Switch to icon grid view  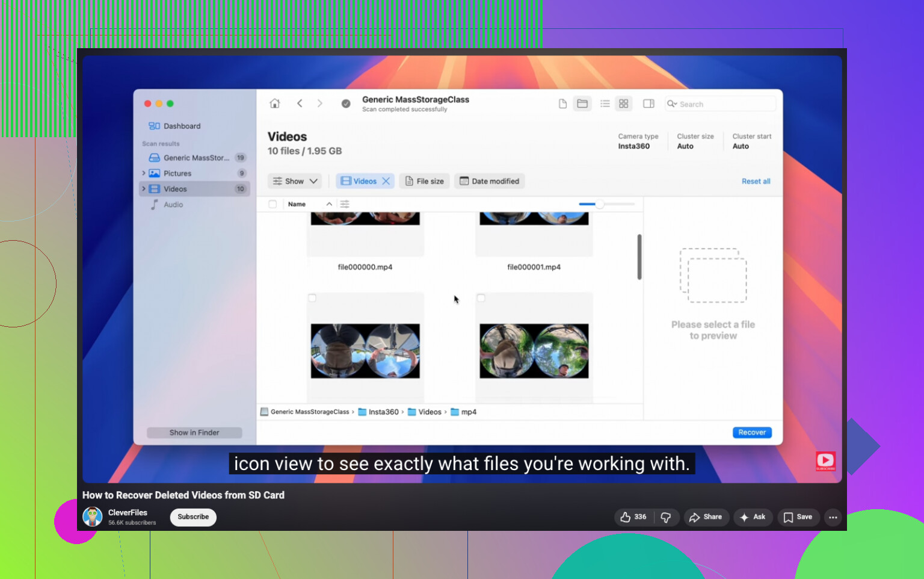(624, 104)
